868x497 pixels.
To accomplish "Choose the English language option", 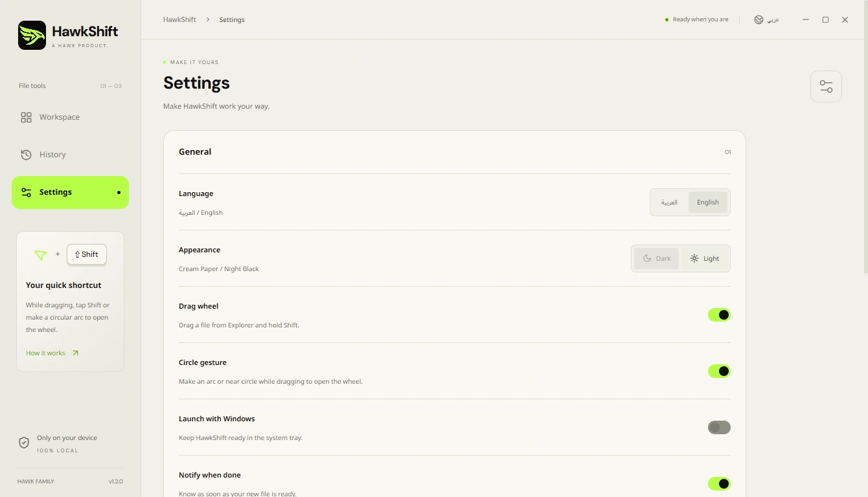I will pyautogui.click(x=708, y=203).
